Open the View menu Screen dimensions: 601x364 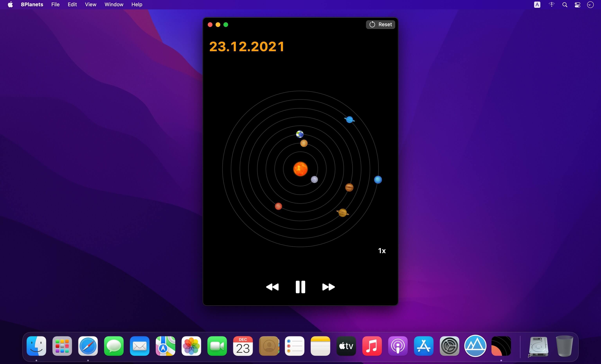coord(91,4)
